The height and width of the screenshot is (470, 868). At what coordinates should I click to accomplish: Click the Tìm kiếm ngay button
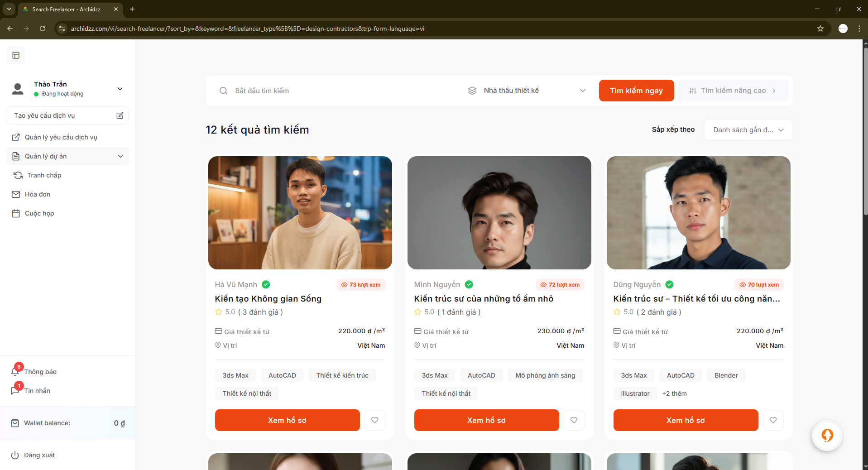point(636,91)
